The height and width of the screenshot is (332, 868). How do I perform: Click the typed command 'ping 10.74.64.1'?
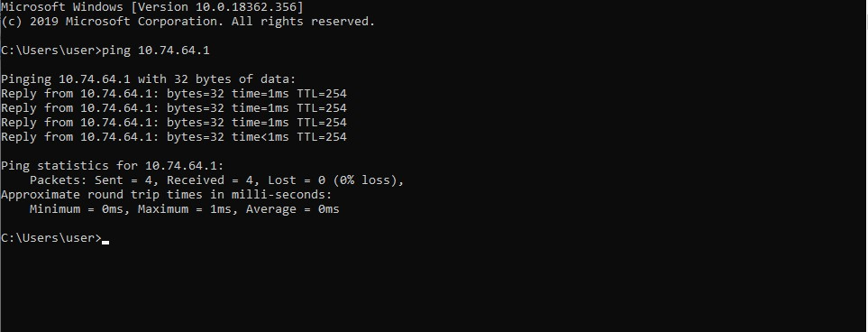coord(156,51)
